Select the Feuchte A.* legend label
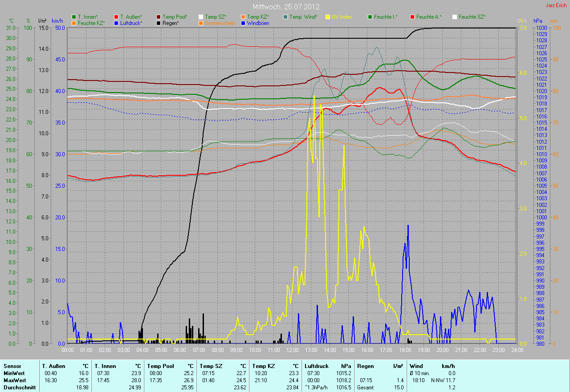 click(x=429, y=17)
